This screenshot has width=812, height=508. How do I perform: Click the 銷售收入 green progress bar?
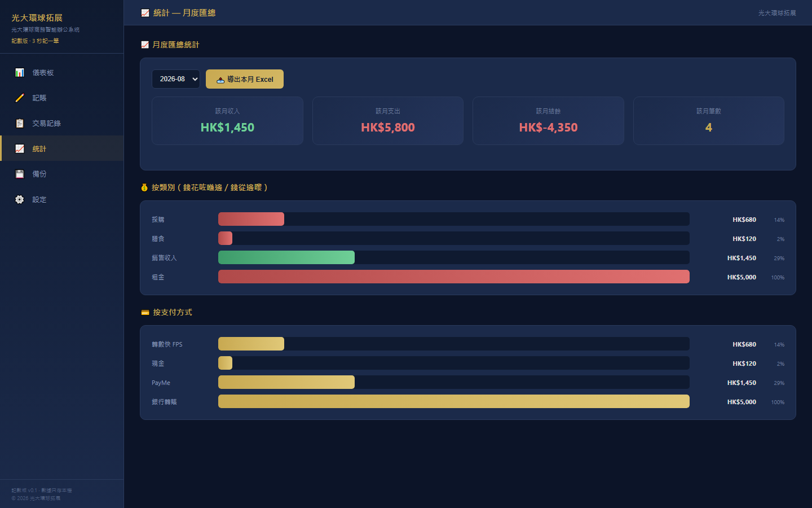pos(286,257)
